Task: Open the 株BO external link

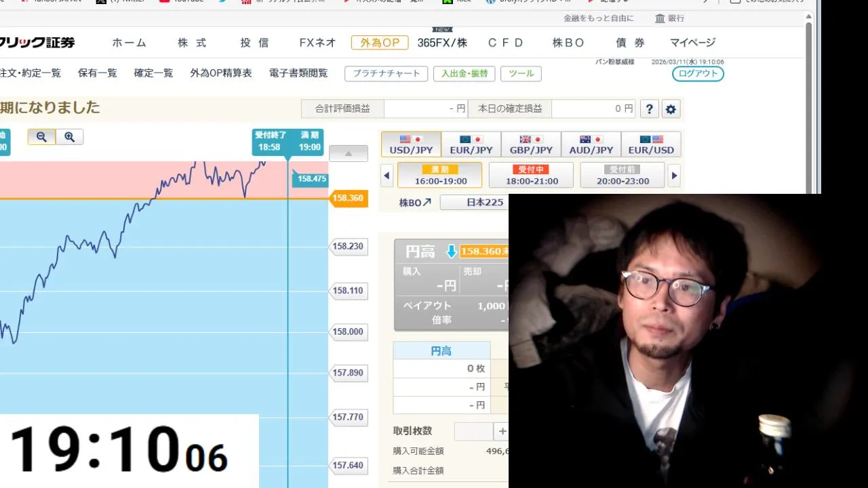Action: (415, 203)
